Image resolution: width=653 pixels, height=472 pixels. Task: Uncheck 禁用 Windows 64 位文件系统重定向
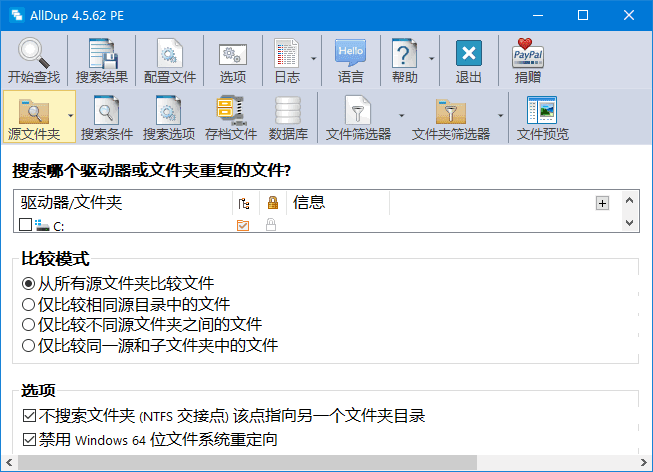coord(28,439)
